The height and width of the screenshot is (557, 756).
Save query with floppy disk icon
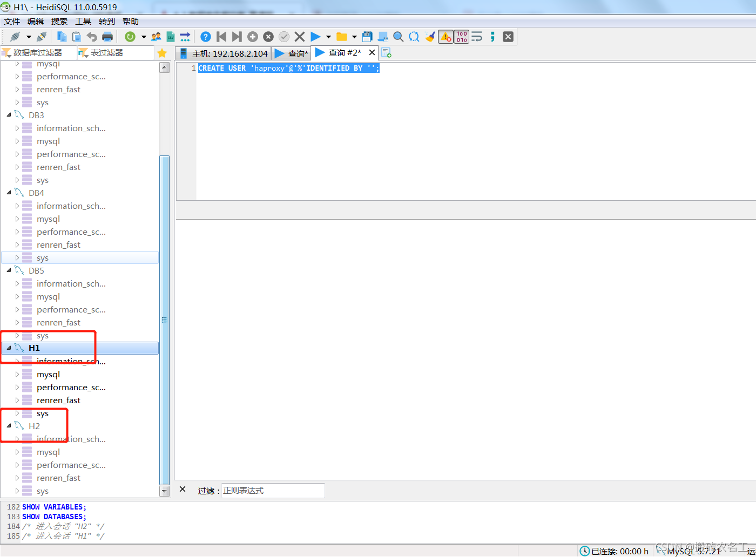[x=367, y=37]
